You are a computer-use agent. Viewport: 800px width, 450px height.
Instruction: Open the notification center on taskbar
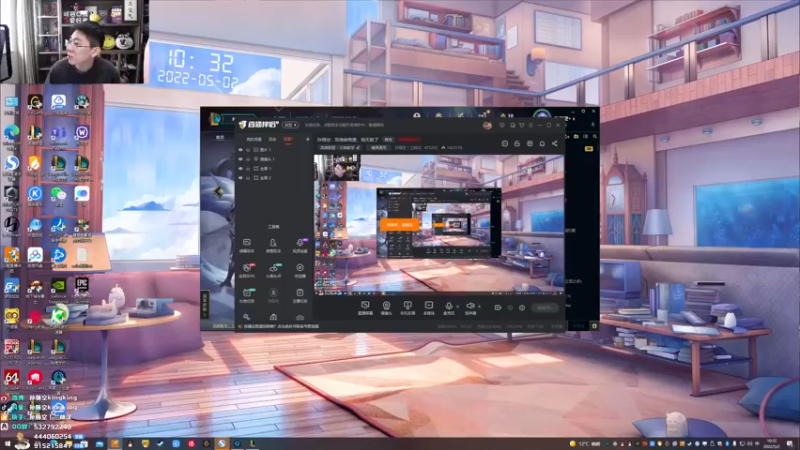point(790,444)
